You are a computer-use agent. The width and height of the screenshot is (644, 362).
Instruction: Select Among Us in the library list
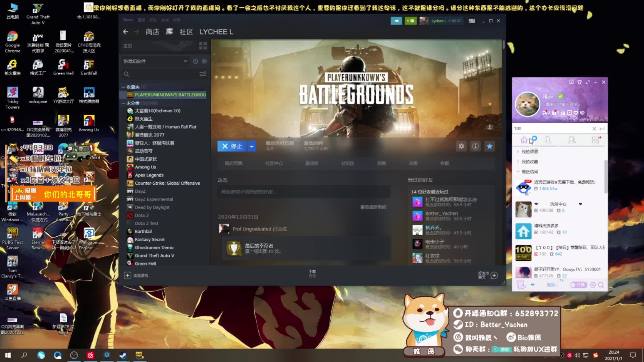coord(145,167)
